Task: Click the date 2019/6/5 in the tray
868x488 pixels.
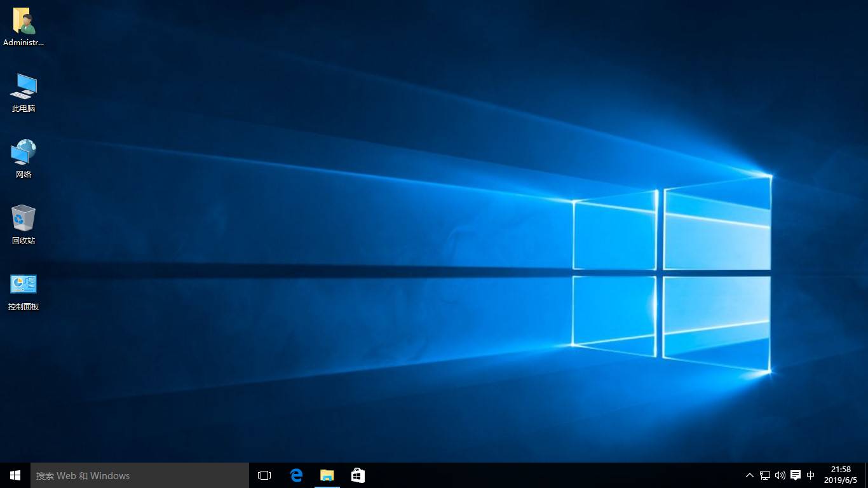Action: pyautogui.click(x=841, y=480)
